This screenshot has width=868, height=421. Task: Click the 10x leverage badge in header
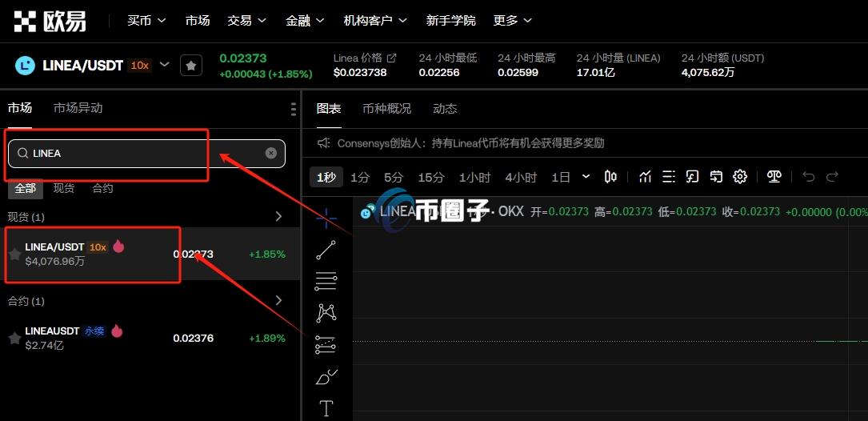click(139, 66)
